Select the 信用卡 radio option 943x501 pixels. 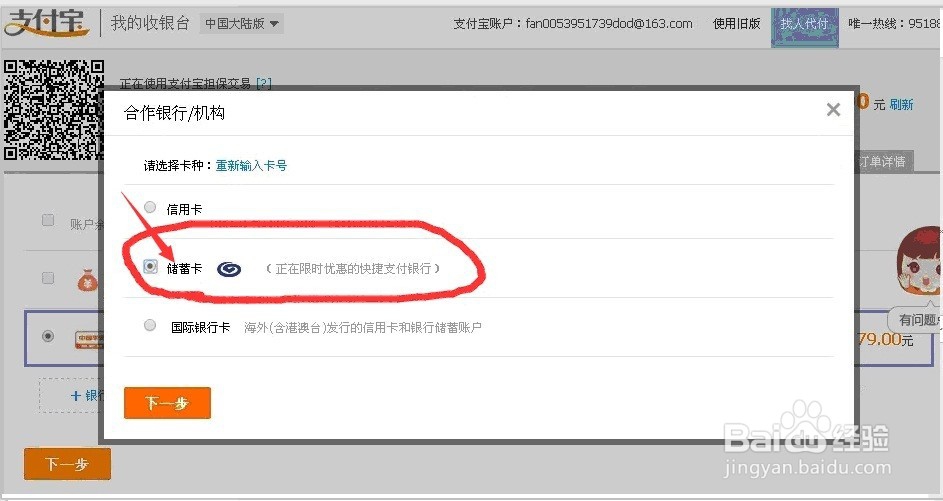(150, 207)
